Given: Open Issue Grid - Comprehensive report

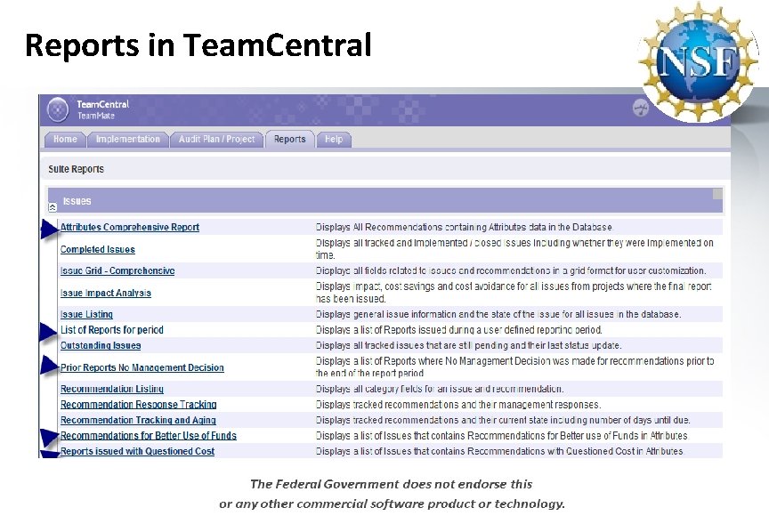Looking at the screenshot, I should tap(117, 270).
